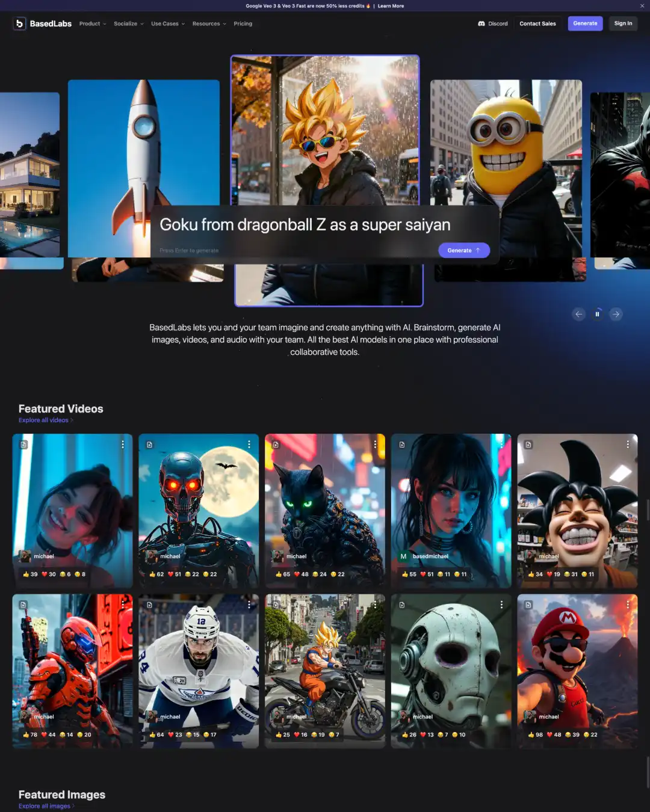
Task: Open three-dot menu on red-eyed skeleton robot video
Action: click(x=249, y=444)
